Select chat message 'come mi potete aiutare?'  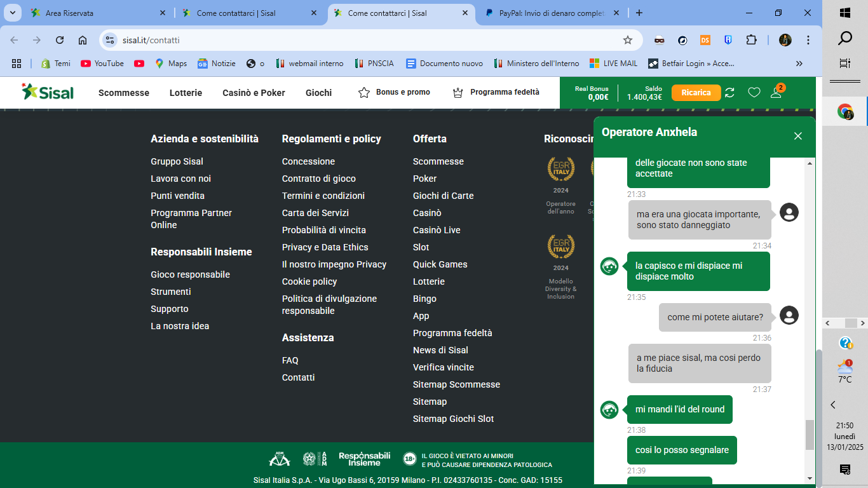[715, 317]
